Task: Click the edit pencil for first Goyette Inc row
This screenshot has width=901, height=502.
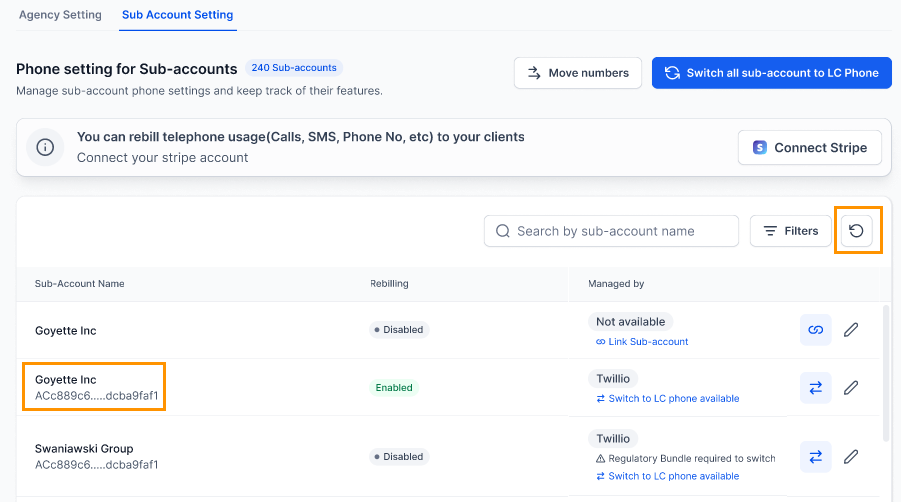Action: [851, 330]
